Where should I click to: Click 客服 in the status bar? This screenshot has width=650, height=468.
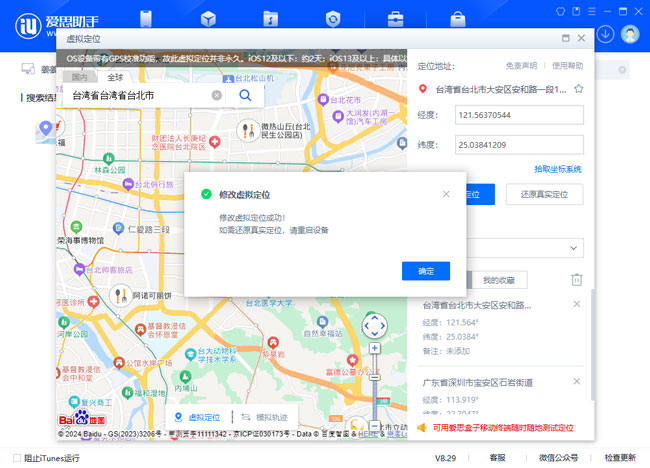pyautogui.click(x=497, y=458)
